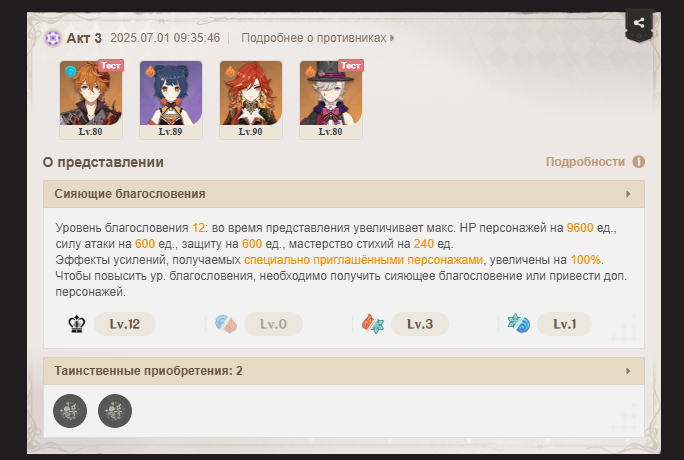Click the Lv.1 cryo-hydro reaction icon
Screen dimensions: 684x460
[519, 324]
